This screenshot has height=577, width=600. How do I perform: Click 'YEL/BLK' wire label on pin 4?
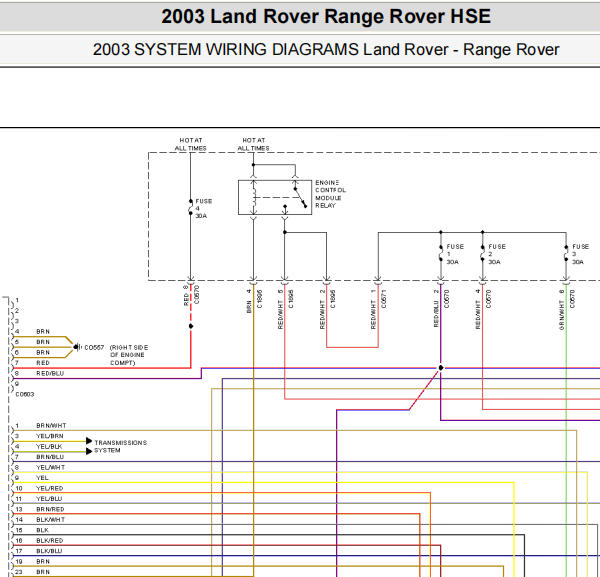pos(49,446)
